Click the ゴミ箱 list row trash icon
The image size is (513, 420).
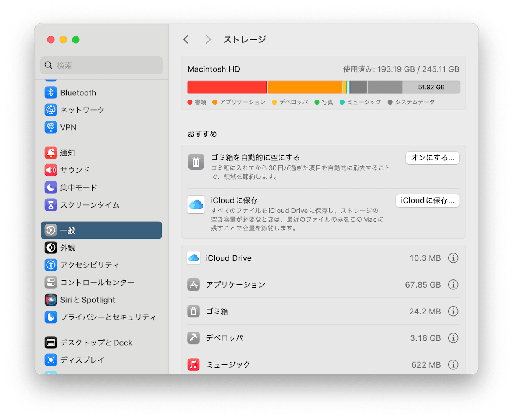[194, 311]
